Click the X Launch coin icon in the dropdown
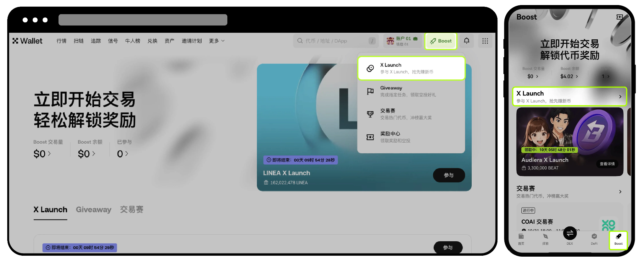Screen dimensions: 644x262 (x=370, y=68)
